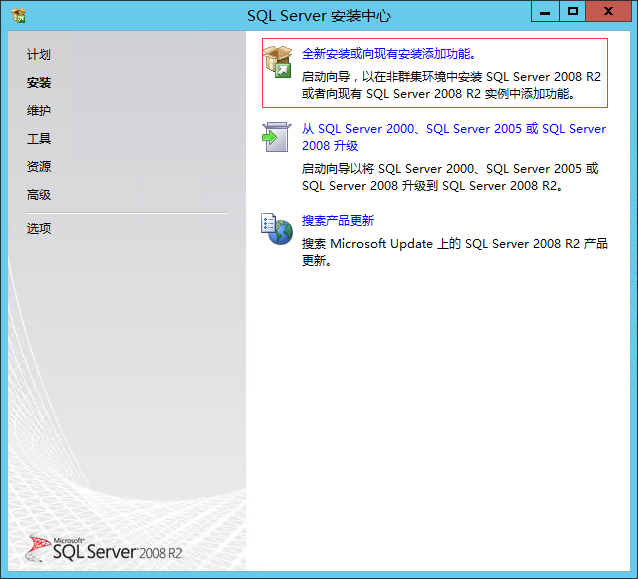Click the upgrade arrow box icon
This screenshot has height=579, width=638.
(277, 137)
